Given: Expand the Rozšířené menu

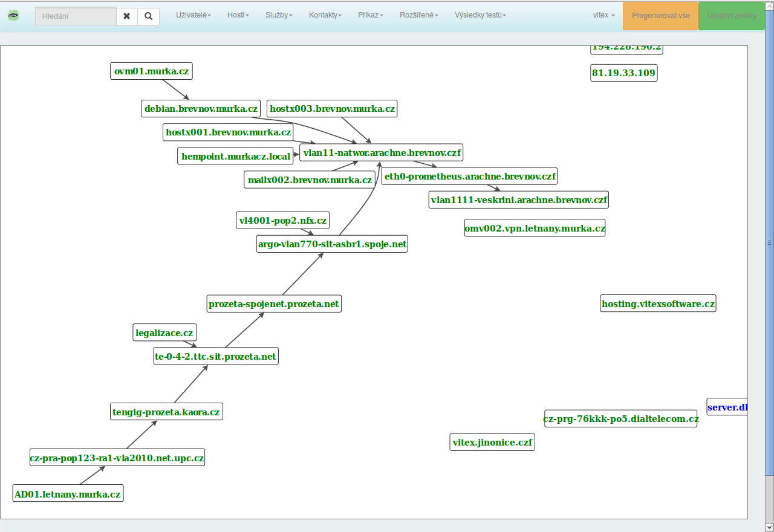Looking at the screenshot, I should point(418,15).
